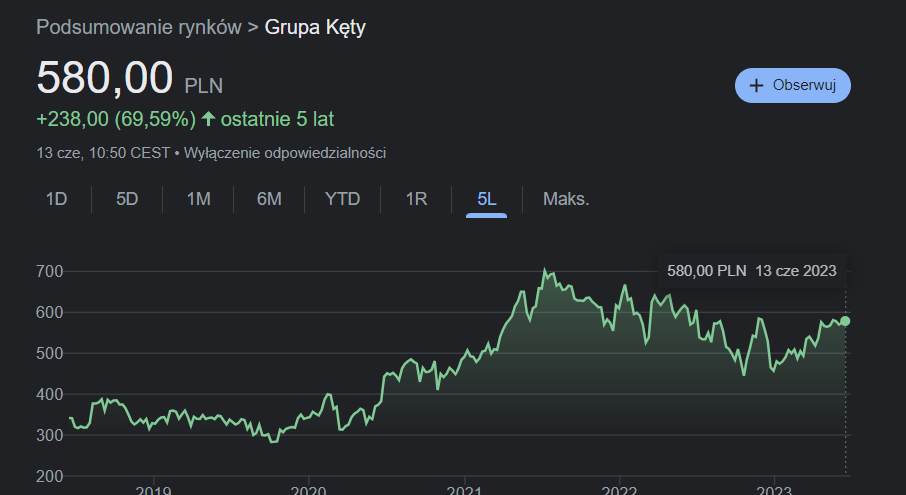Select the YTD range tab
Screen dimensions: 906x495
coord(342,198)
